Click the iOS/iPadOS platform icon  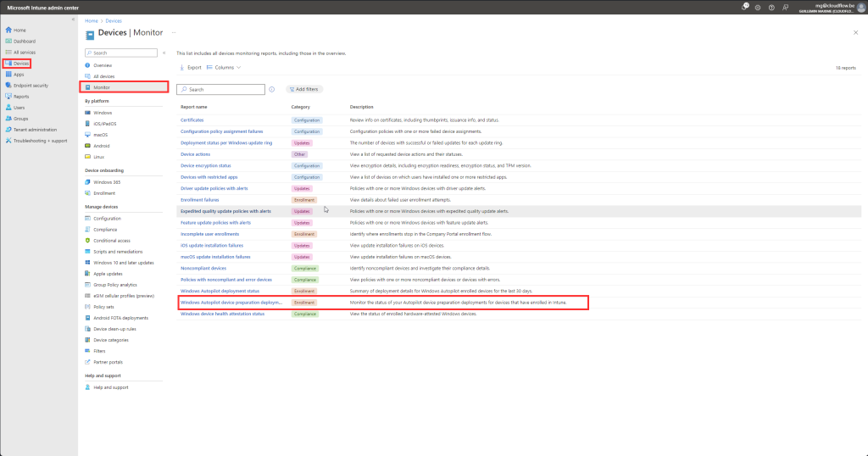tap(87, 124)
